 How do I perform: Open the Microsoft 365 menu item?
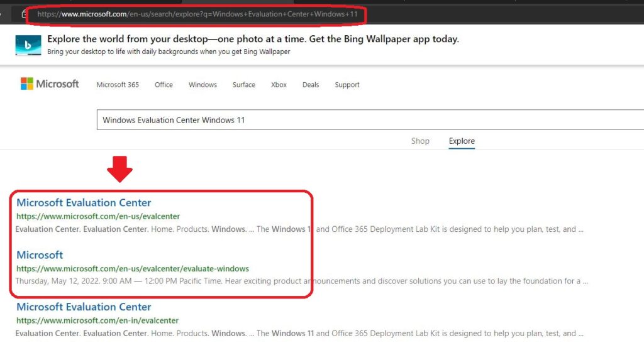pyautogui.click(x=118, y=85)
